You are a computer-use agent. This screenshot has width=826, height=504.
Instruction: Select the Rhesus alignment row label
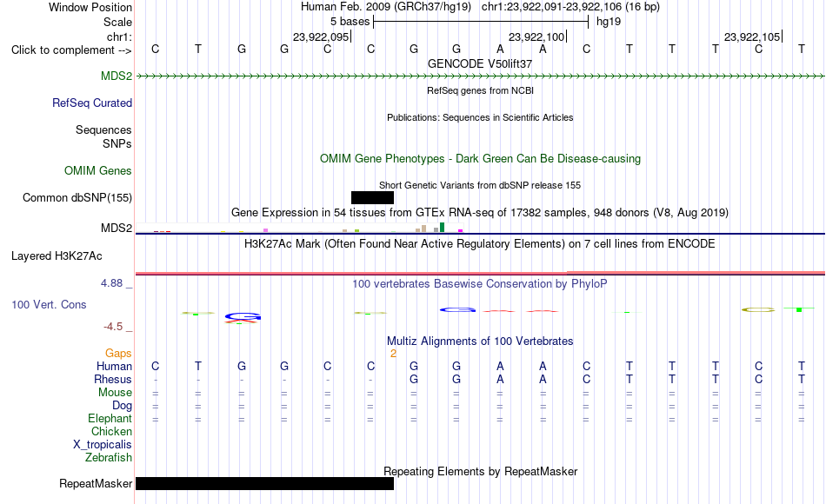pyautogui.click(x=113, y=379)
